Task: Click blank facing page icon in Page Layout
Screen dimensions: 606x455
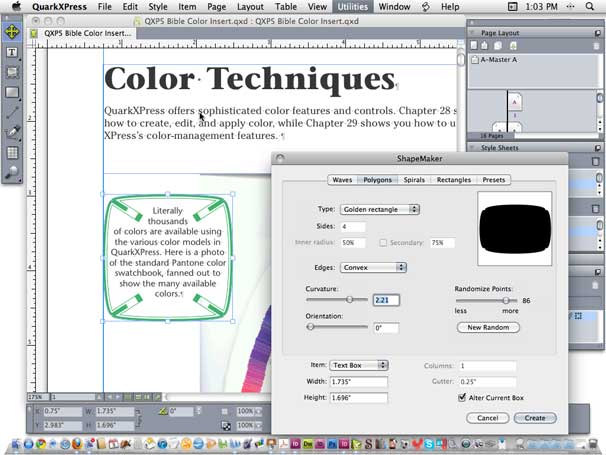Action: pos(485,46)
